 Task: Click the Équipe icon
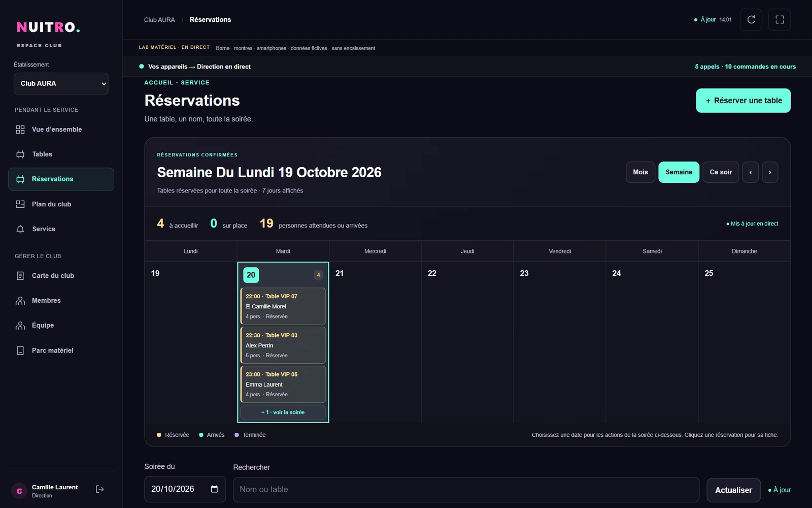coord(20,326)
